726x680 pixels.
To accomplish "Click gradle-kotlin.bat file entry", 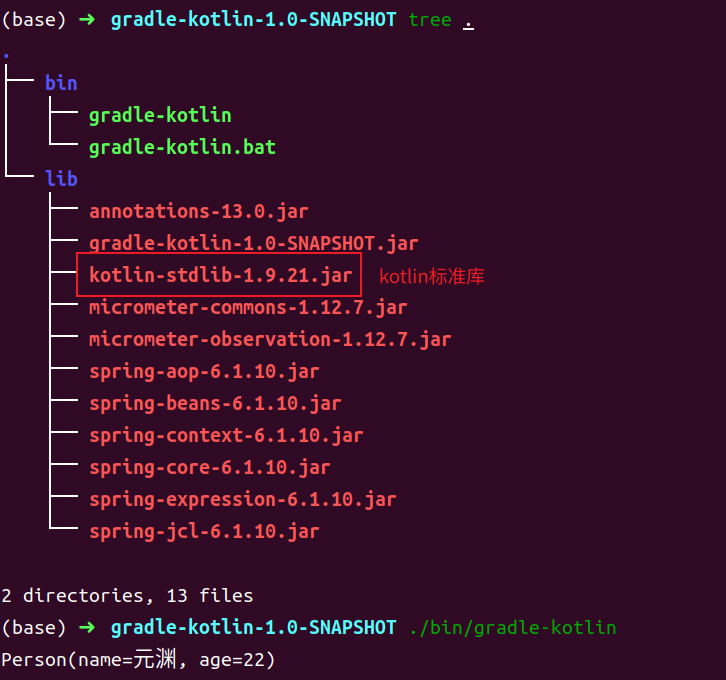I will pos(182,148).
